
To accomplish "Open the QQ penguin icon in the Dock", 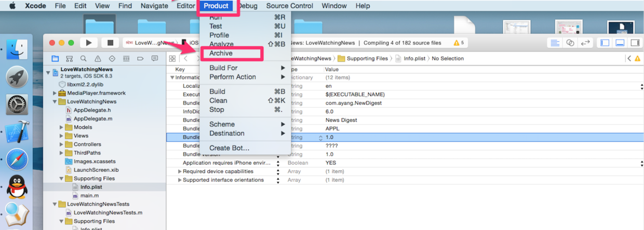I will point(17,188).
